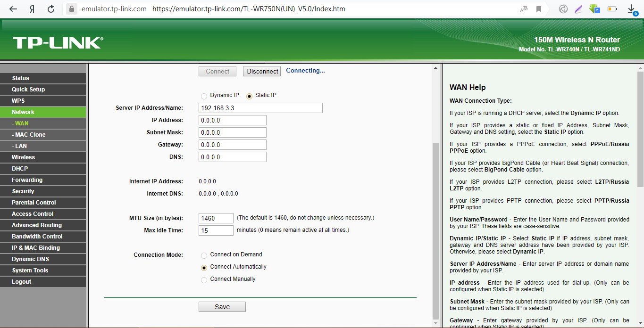Click the circular protect icon in toolbar

pos(563,9)
